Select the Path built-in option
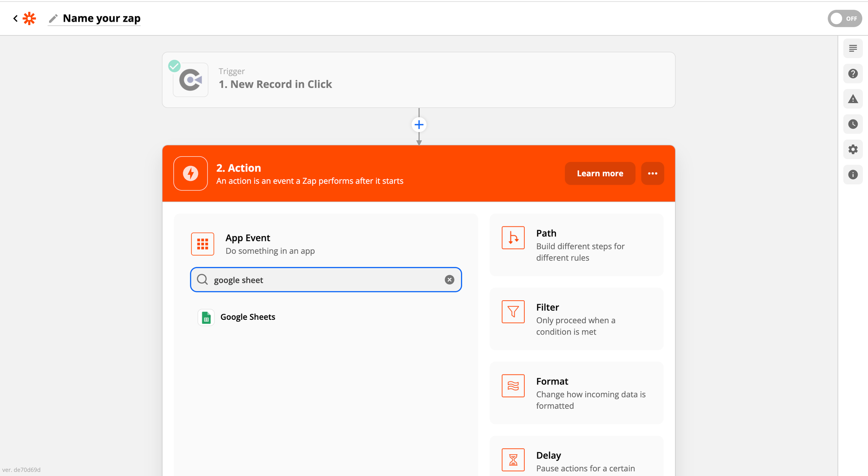The image size is (868, 476). pos(576,245)
